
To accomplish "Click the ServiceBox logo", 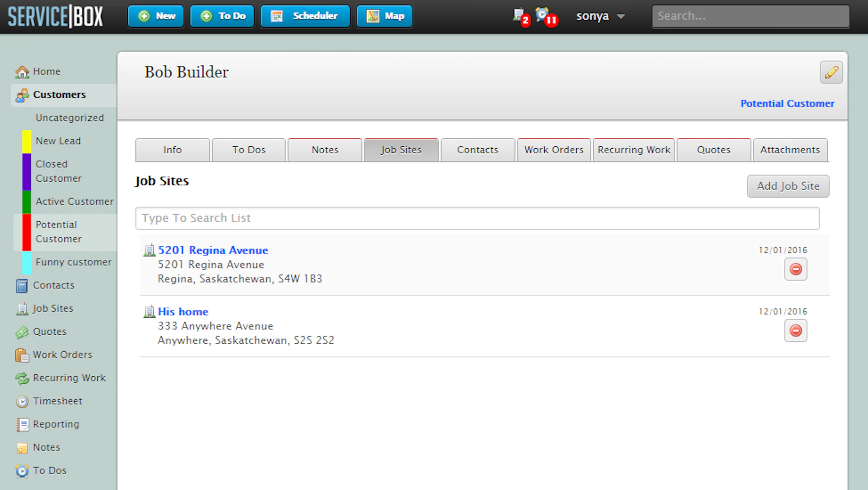I will pyautogui.click(x=55, y=17).
